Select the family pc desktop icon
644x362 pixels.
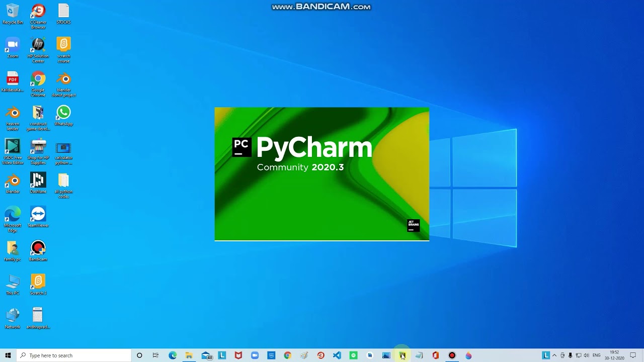click(13, 251)
